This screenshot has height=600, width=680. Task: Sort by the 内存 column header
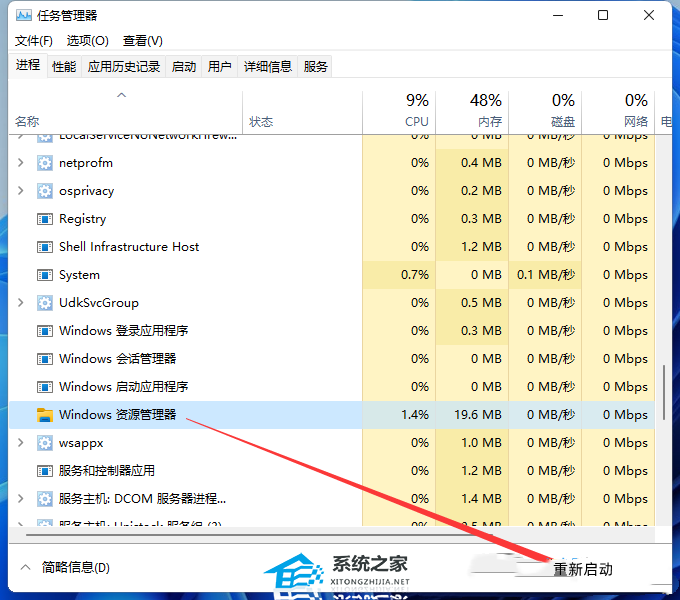(472, 113)
